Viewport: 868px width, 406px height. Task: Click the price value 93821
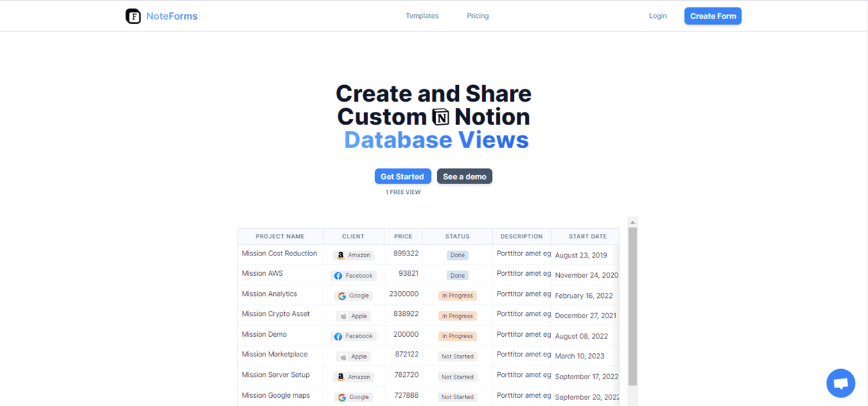click(x=409, y=273)
